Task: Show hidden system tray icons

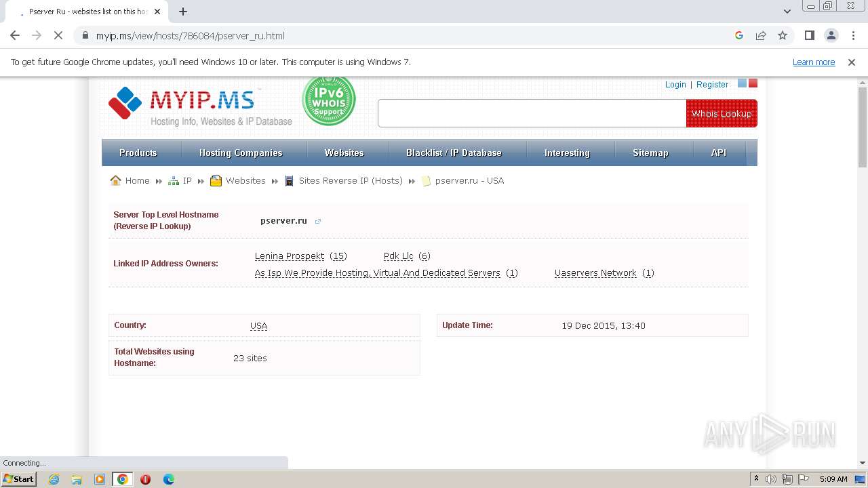Action: tap(756, 479)
